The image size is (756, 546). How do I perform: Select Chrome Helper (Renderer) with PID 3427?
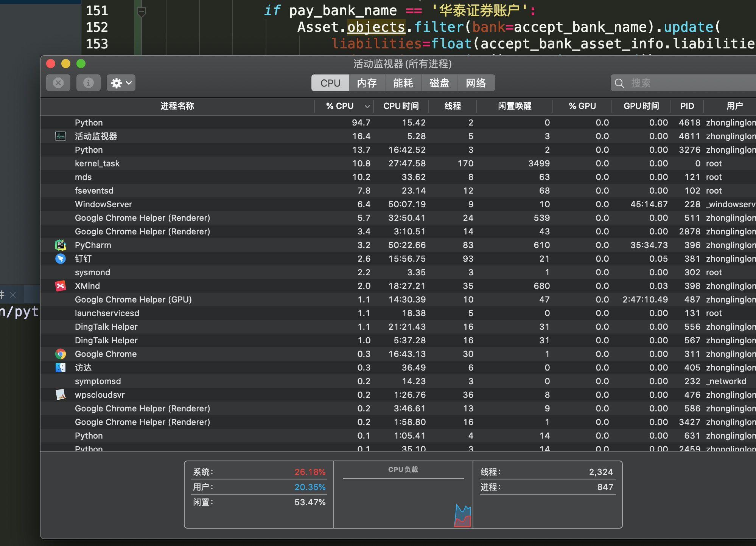tap(398, 422)
